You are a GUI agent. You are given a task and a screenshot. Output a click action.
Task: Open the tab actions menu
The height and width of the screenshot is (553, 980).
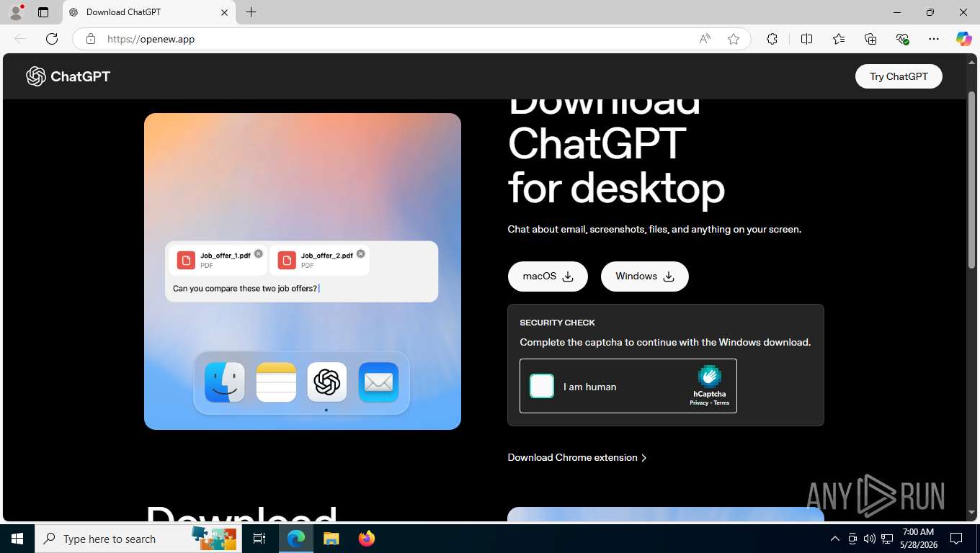pyautogui.click(x=43, y=12)
